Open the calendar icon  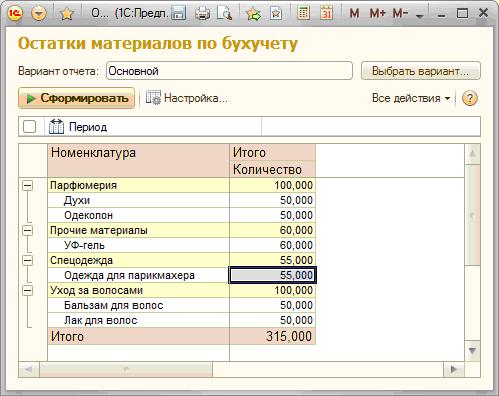point(327,14)
